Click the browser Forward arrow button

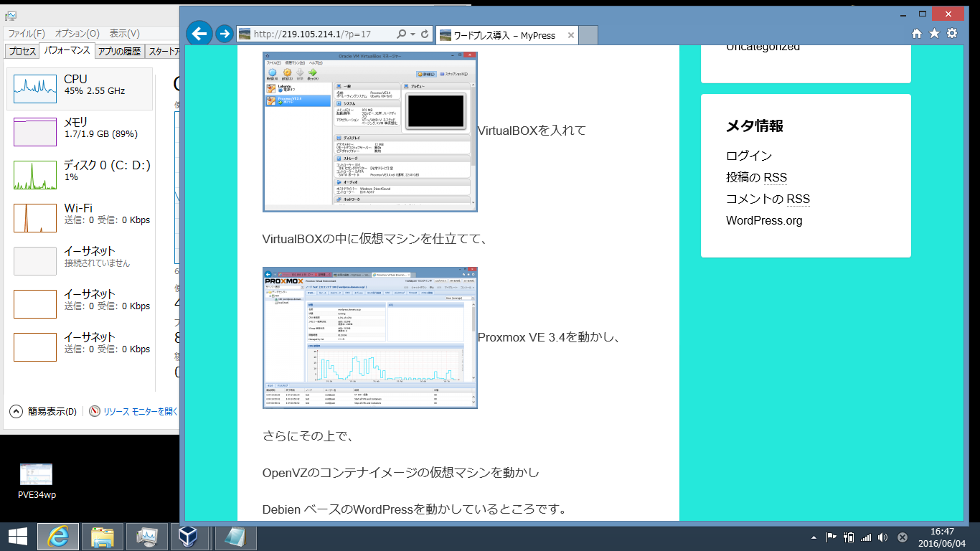(x=225, y=34)
